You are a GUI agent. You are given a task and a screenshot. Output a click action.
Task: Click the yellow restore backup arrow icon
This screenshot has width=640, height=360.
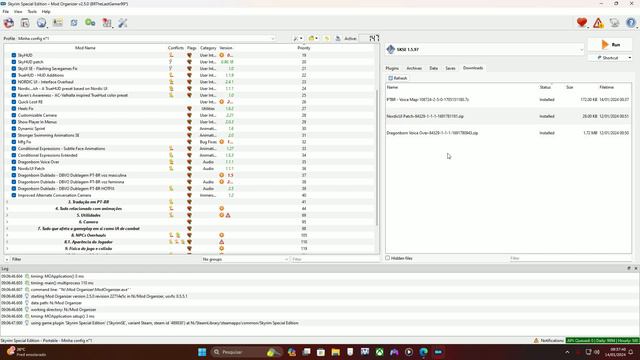click(x=327, y=38)
